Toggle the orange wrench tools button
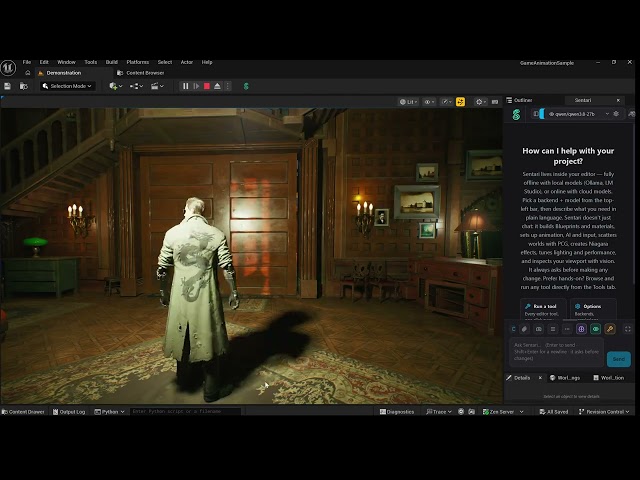 [610, 329]
